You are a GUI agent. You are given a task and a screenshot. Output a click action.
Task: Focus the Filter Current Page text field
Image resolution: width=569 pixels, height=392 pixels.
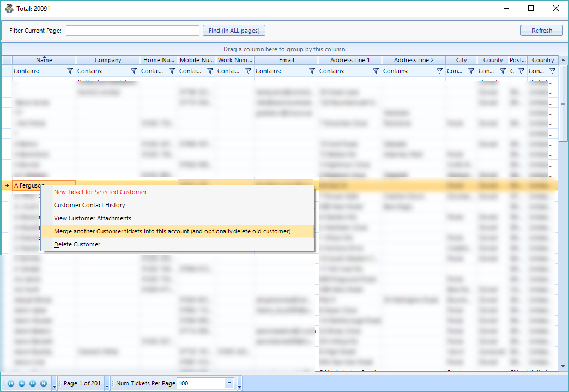click(132, 31)
